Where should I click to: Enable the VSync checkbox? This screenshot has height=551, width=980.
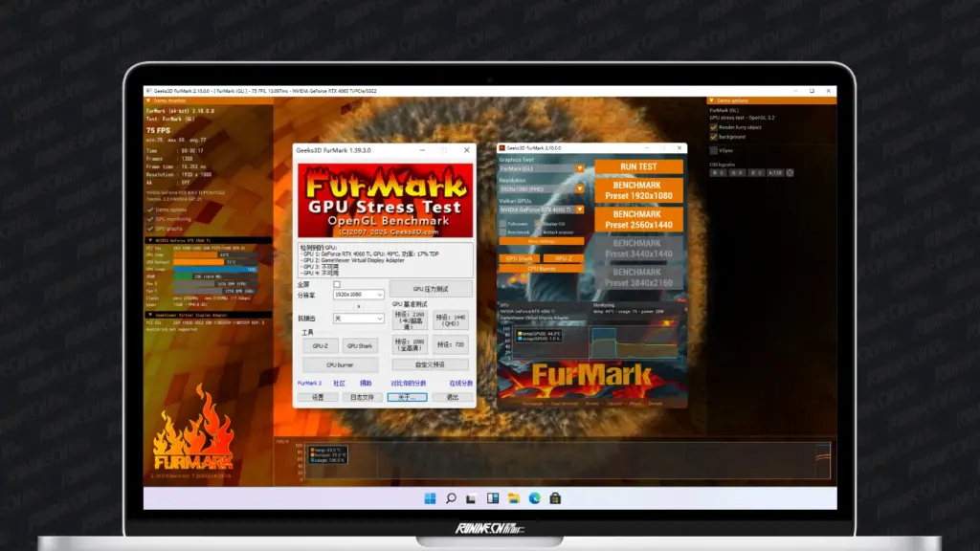(713, 151)
